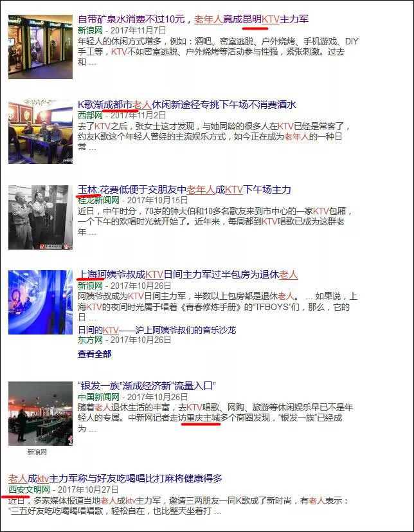Viewport: 414px width, 532px height.
Task: Visit the 桂龙新闻网 source under 玉林 headline
Action: [98, 201]
